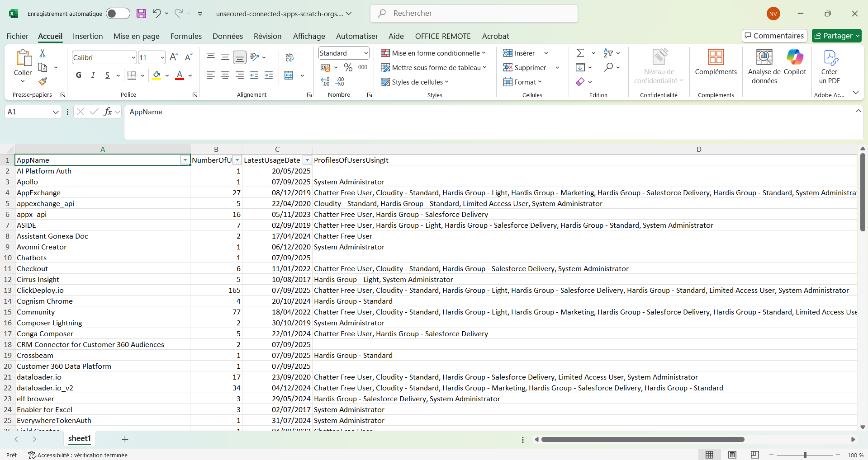The image size is (868, 460).
Task: Open Analyse de données
Action: coord(764,66)
